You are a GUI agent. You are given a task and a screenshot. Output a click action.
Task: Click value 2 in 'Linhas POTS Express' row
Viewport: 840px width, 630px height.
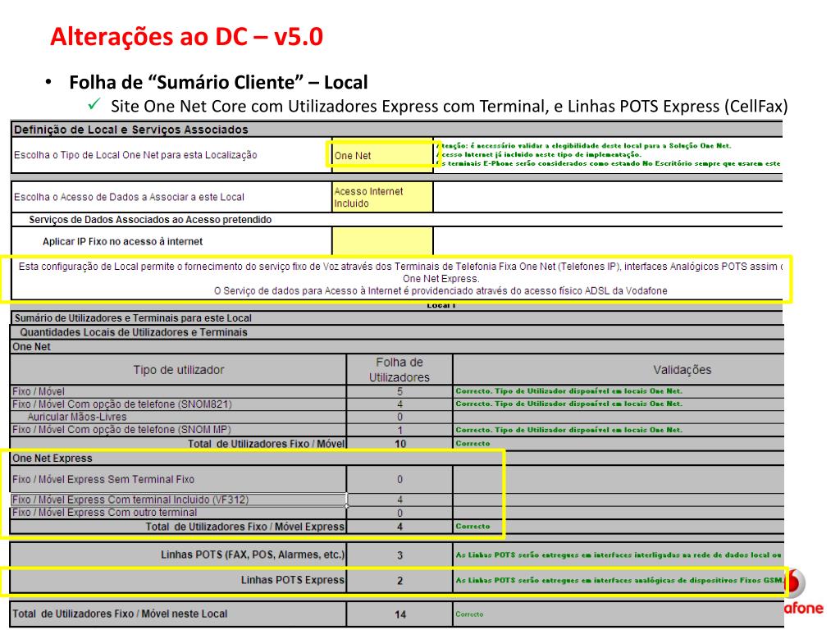coord(399,581)
